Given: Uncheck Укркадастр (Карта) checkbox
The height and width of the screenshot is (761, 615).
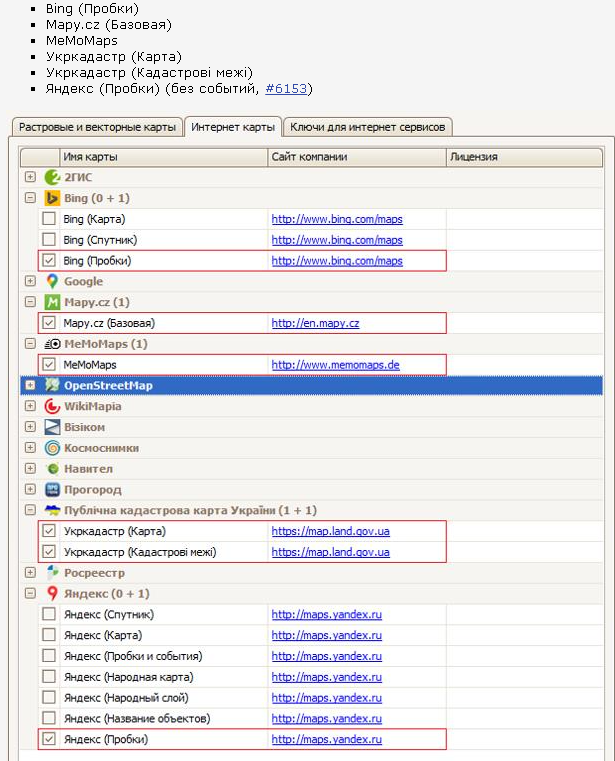Looking at the screenshot, I should coord(49,531).
